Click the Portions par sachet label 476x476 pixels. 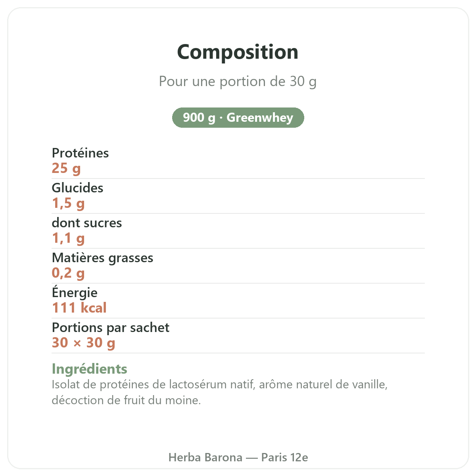[x=111, y=328]
